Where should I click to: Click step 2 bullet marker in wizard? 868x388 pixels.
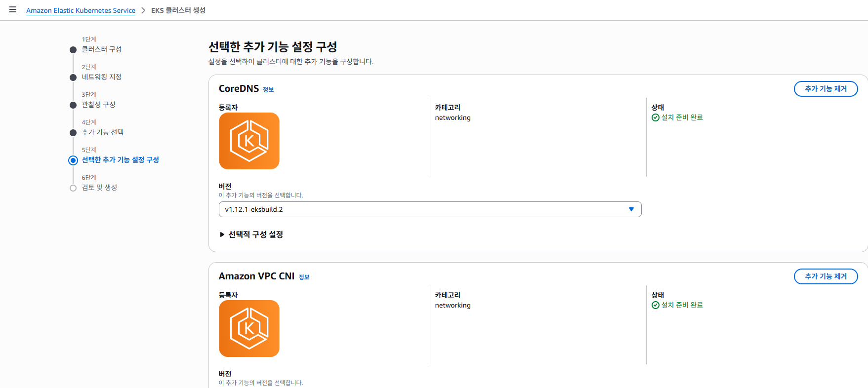[73, 78]
